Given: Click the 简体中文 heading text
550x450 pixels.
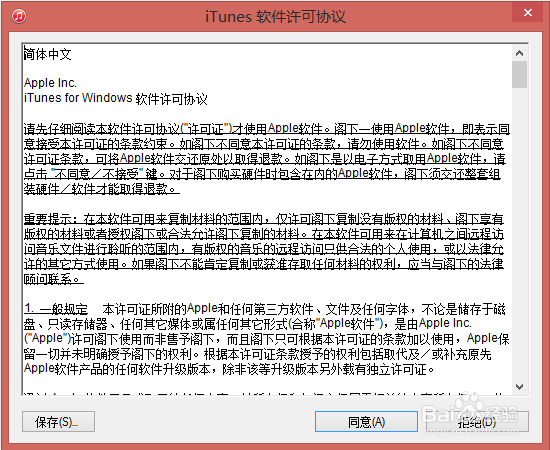Looking at the screenshot, I should (x=48, y=54).
